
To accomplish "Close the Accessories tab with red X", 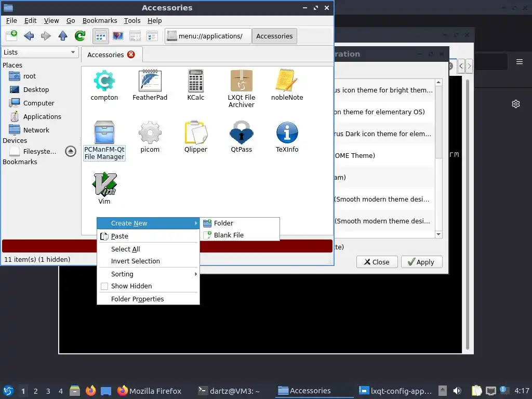I will tap(131, 54).
